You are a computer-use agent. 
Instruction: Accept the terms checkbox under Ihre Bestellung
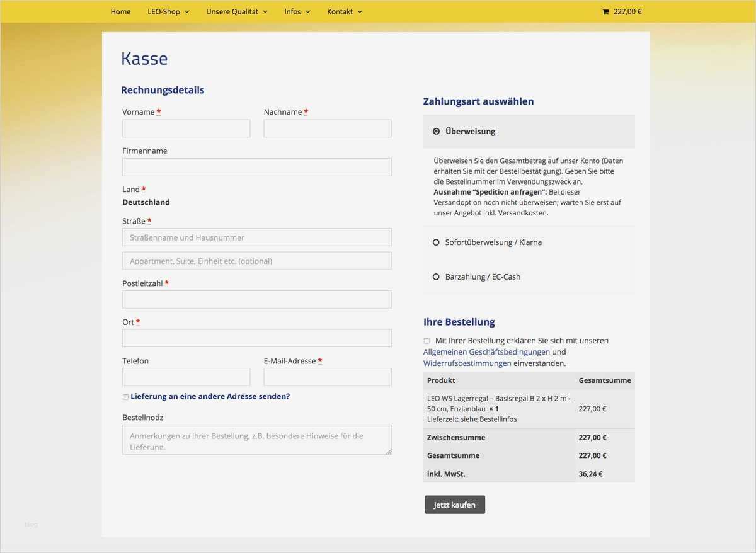tap(427, 340)
